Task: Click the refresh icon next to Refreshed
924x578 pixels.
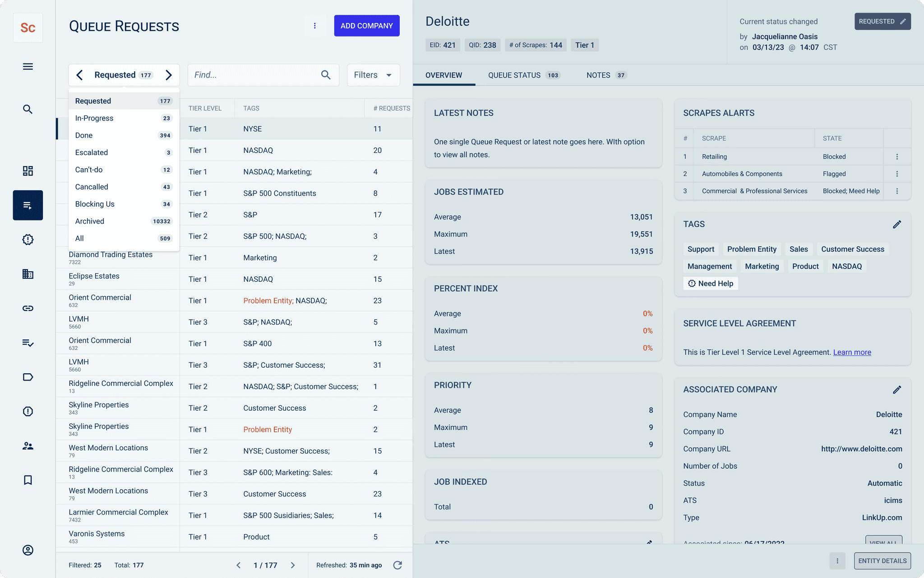Action: coord(397,565)
